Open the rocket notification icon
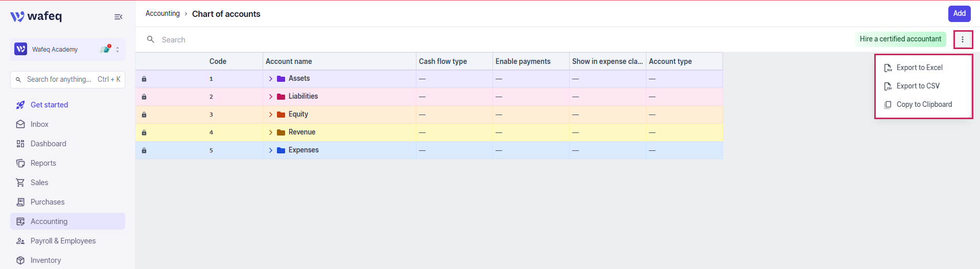Image resolution: width=980 pixels, height=269 pixels. point(105,49)
